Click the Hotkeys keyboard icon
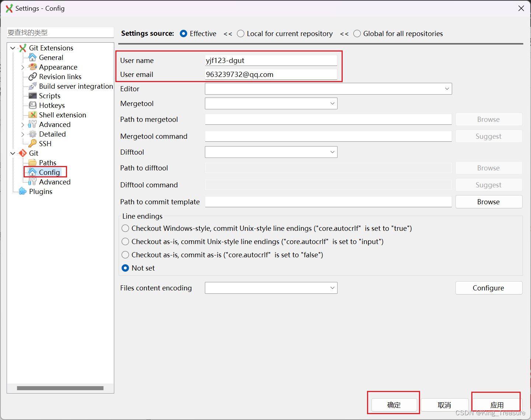 point(32,105)
